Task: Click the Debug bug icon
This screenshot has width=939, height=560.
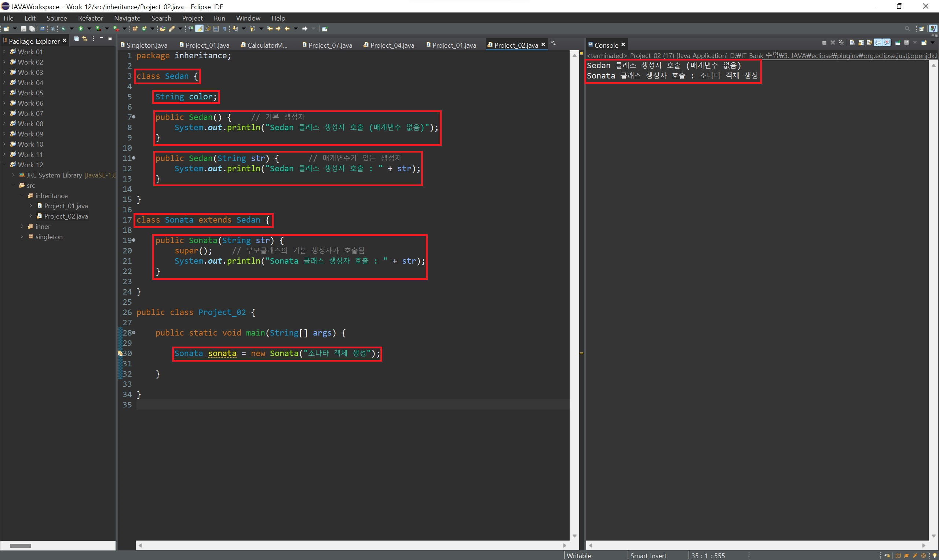Action: [x=63, y=29]
